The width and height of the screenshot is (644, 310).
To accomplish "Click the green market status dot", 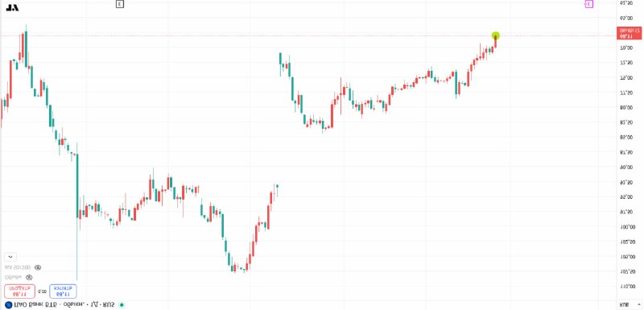I will tap(122, 304).
